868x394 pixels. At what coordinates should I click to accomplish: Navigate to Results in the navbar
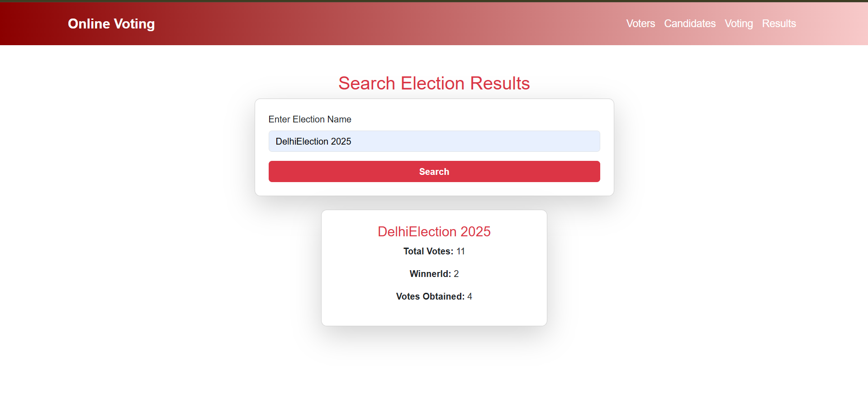[x=779, y=23]
